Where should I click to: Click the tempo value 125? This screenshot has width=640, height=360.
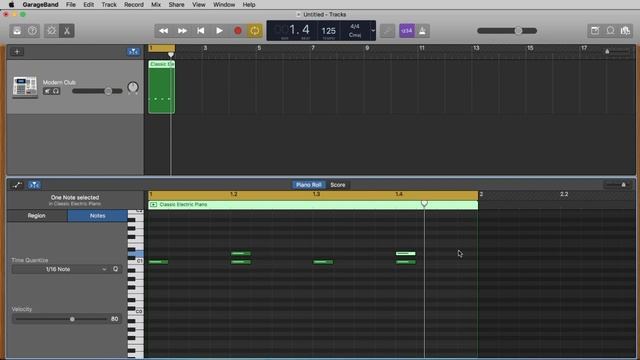pyautogui.click(x=329, y=31)
